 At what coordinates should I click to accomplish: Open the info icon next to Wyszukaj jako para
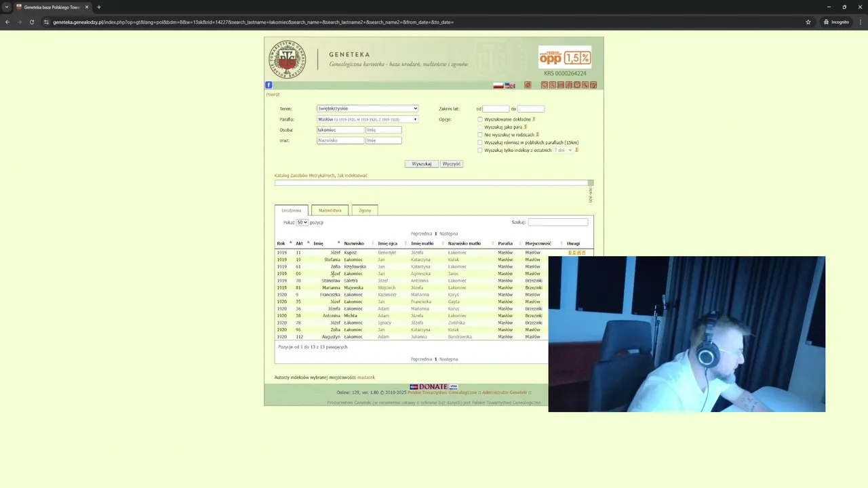pyautogui.click(x=526, y=127)
